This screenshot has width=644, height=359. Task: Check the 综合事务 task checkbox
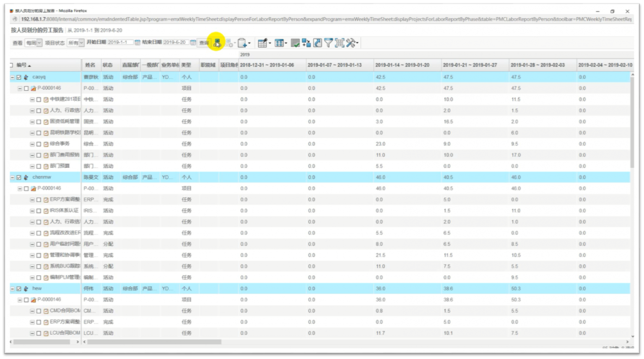coord(39,144)
